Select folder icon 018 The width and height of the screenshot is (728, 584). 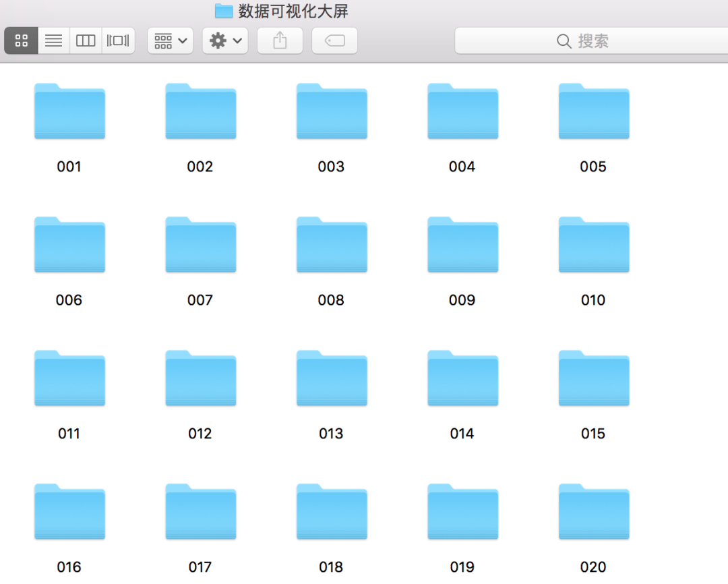(332, 512)
